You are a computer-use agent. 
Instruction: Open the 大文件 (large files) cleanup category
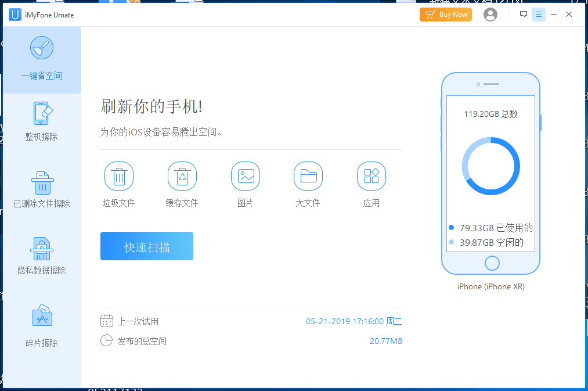pos(308,176)
